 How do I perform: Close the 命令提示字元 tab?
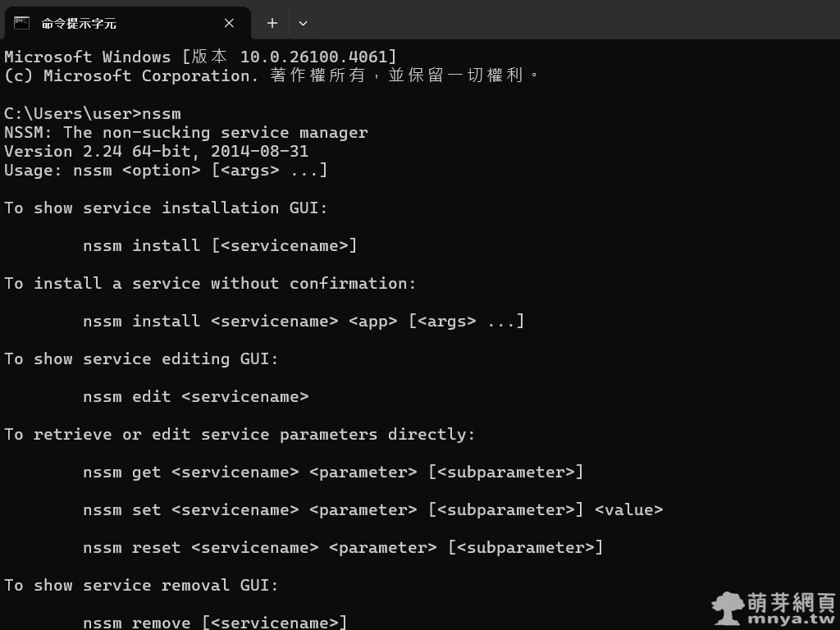point(229,23)
